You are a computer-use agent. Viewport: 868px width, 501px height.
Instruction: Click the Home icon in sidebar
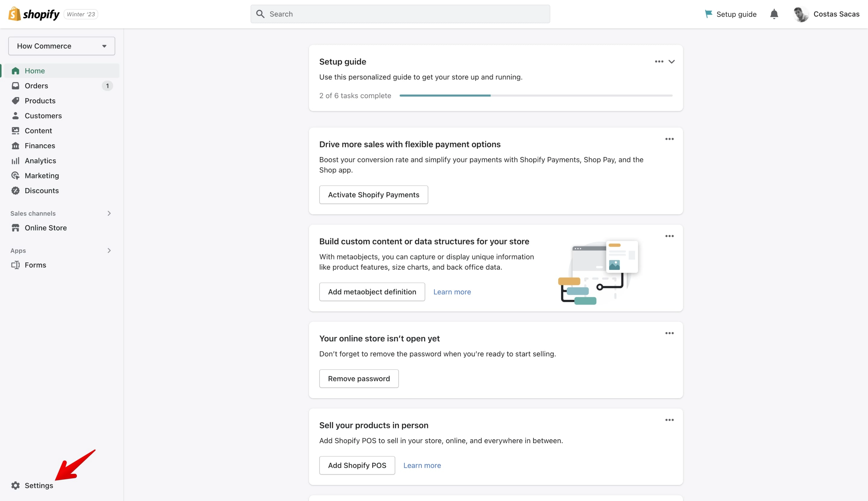click(x=15, y=71)
